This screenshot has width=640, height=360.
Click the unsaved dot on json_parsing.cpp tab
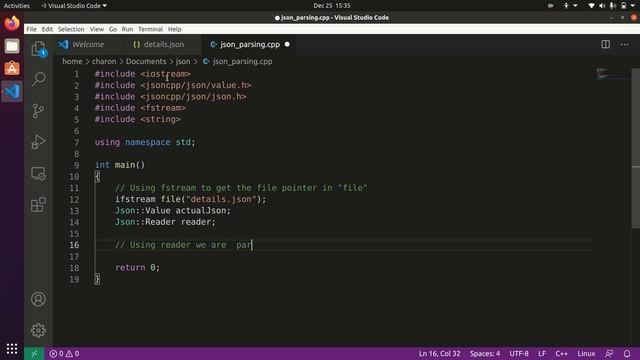(287, 44)
